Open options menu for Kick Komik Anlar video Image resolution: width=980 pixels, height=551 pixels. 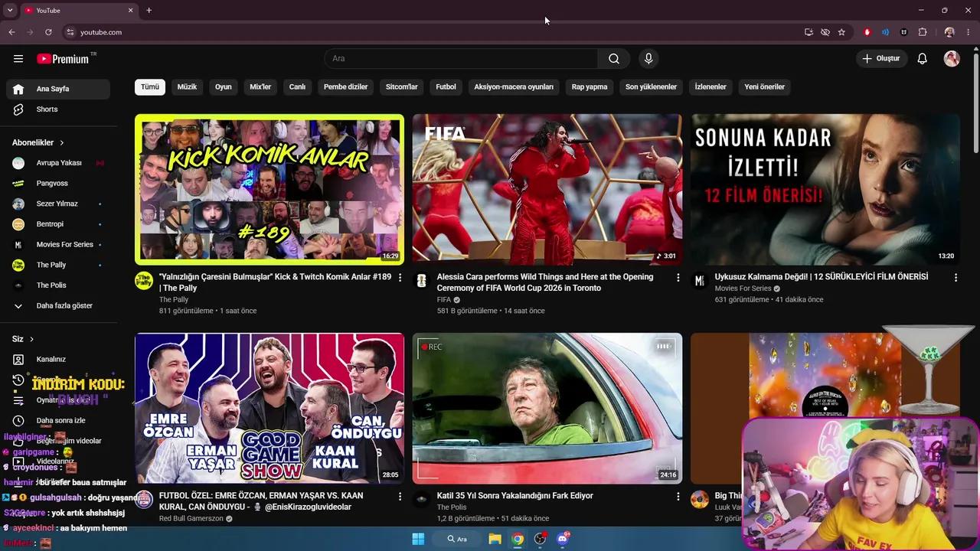(x=400, y=278)
